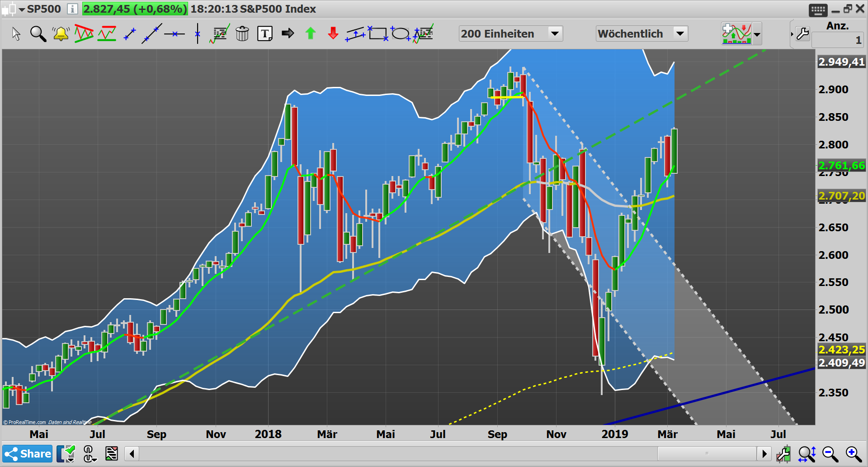
Task: Open the list icon in the bottom bar
Action: 111,453
